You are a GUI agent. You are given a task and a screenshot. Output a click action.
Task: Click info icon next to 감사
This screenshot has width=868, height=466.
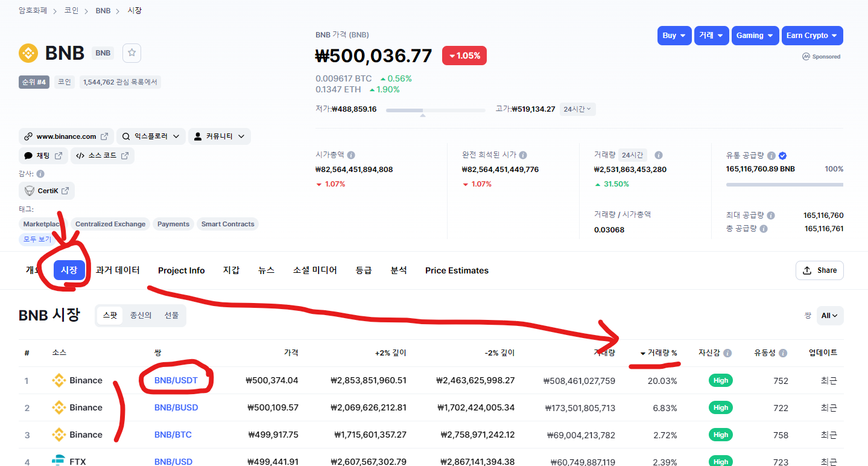click(x=40, y=174)
